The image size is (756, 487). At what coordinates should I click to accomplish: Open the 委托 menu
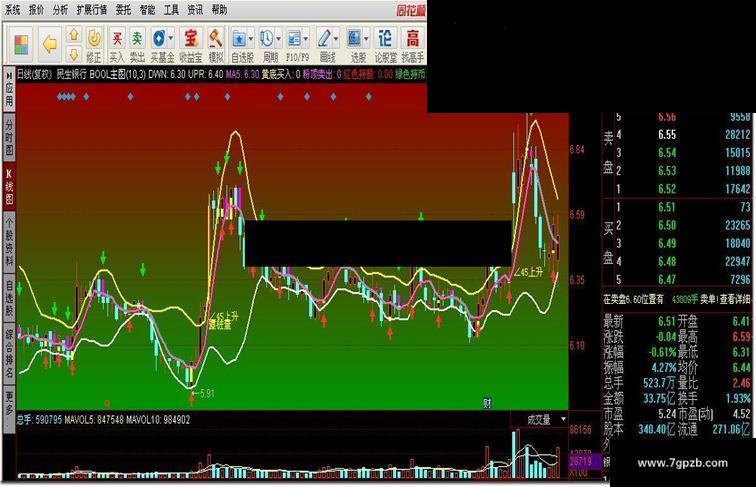(123, 10)
